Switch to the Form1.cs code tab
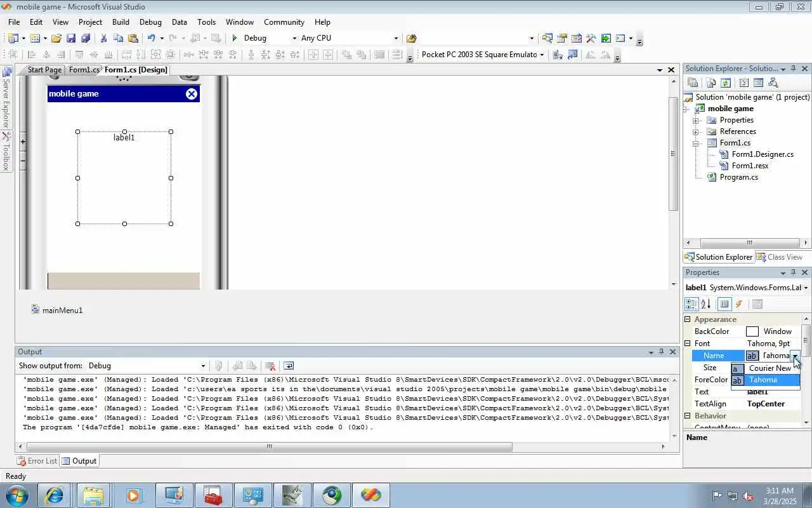Image resolution: width=812 pixels, height=508 pixels. [x=84, y=70]
